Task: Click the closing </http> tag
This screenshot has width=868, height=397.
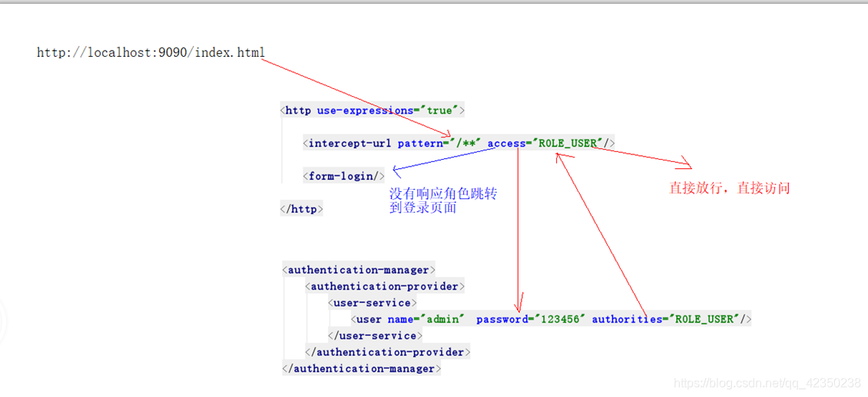Action: pyautogui.click(x=302, y=210)
